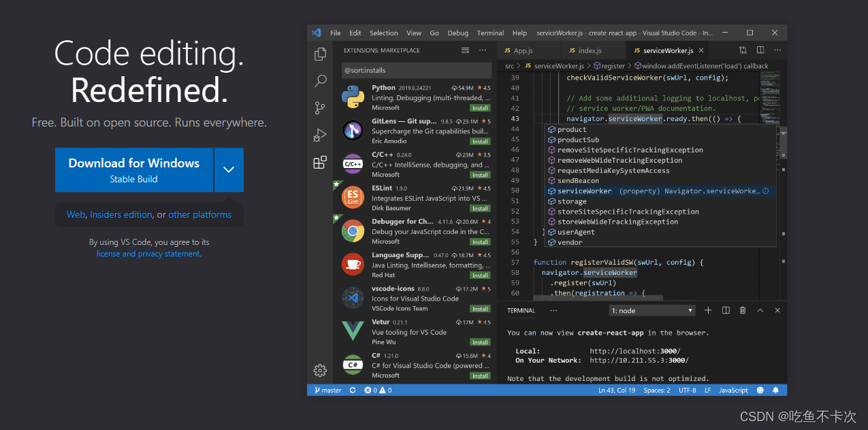Image resolution: width=868 pixels, height=430 pixels.
Task: Click the feedback smiley in status bar
Action: (760, 391)
